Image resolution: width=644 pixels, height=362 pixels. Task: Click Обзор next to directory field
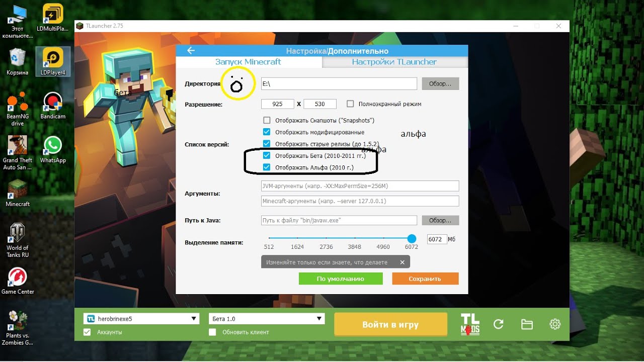(x=440, y=83)
